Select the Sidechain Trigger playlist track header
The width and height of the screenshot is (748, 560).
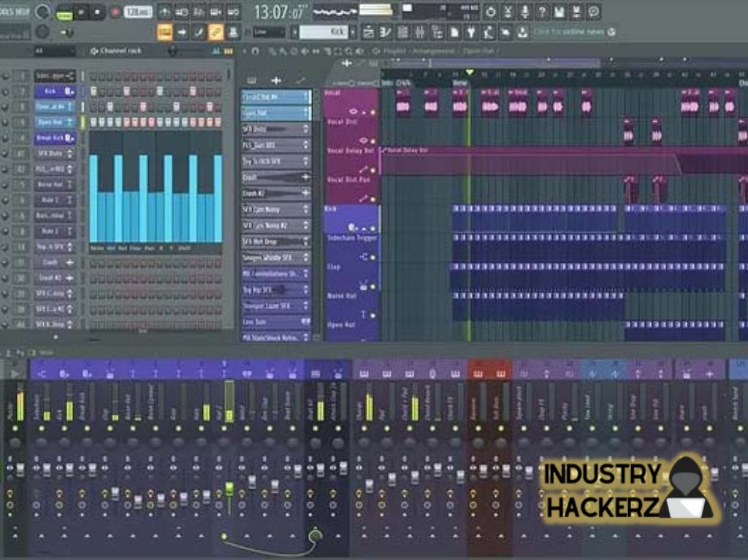351,248
